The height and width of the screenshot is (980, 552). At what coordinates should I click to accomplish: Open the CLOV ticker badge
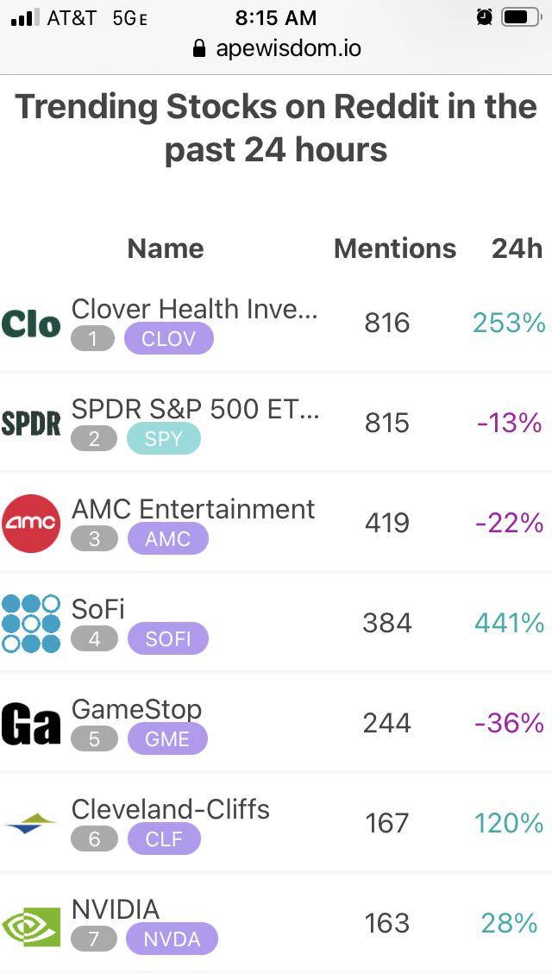click(169, 338)
